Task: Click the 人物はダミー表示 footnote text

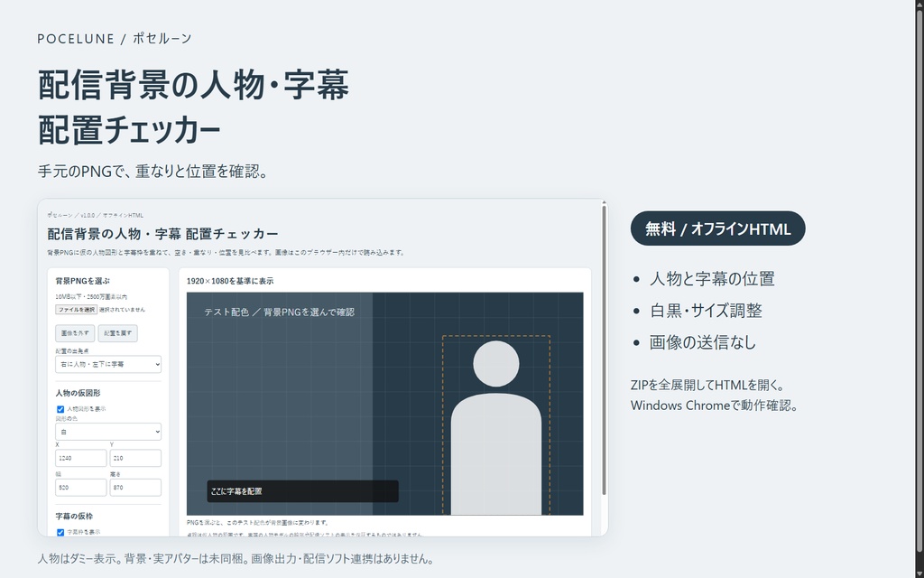Action: click(236, 558)
